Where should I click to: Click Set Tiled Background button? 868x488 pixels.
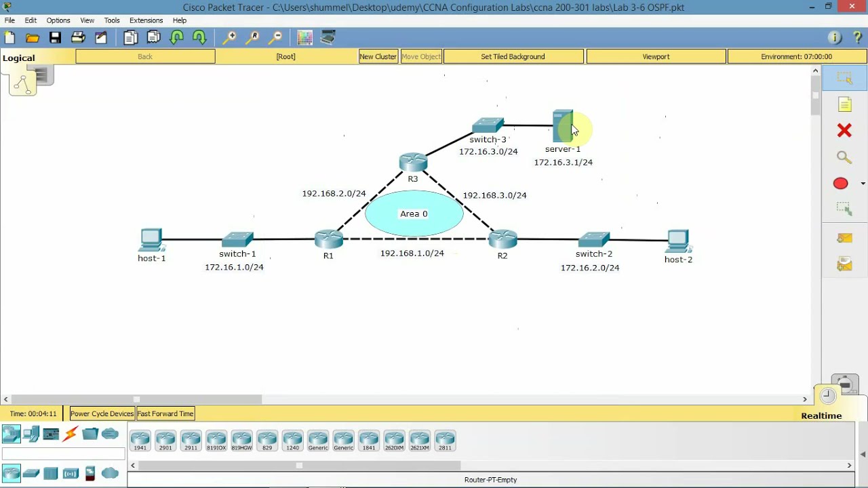coord(513,56)
